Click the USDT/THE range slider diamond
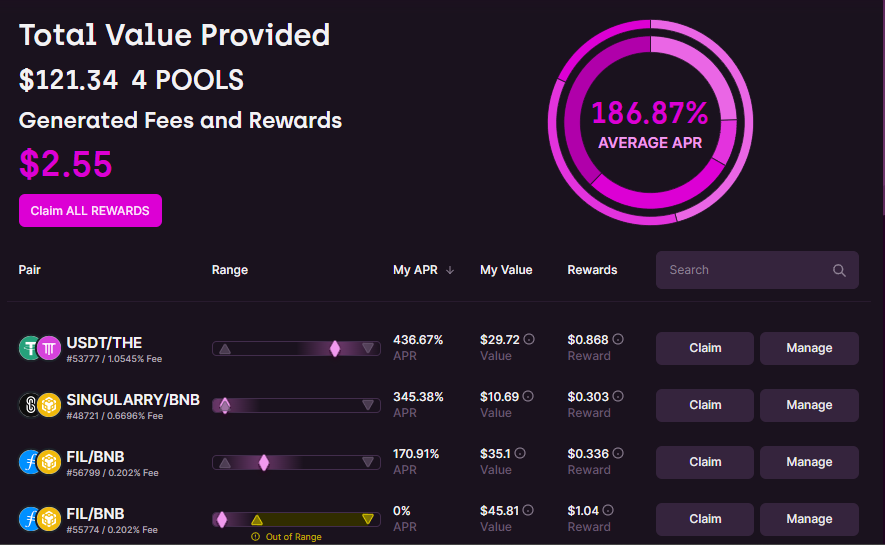The width and height of the screenshot is (885, 545). pos(335,349)
